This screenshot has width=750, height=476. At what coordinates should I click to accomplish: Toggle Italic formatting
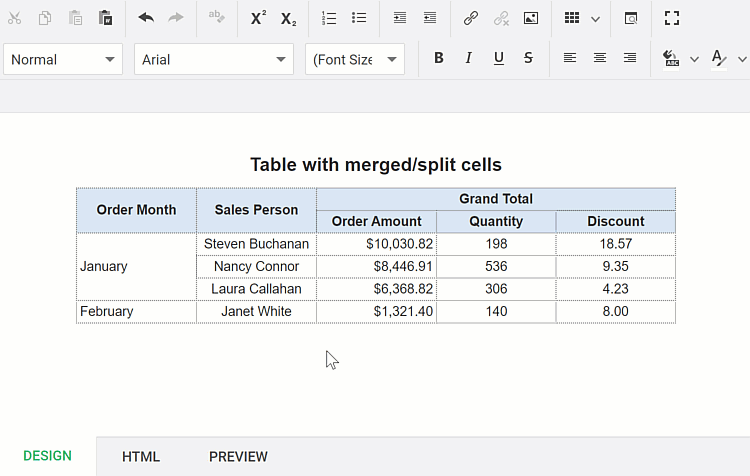468,59
